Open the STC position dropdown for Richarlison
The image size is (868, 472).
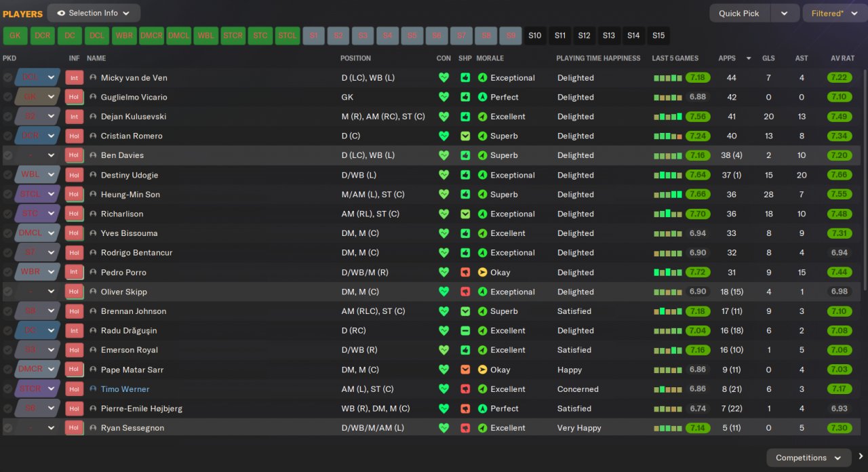pyautogui.click(x=37, y=214)
